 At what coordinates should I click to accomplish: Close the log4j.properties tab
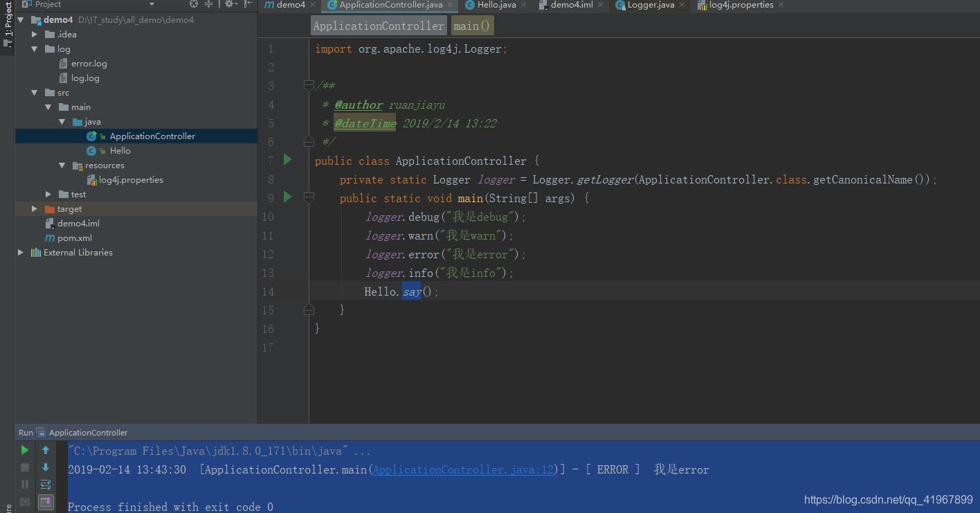pyautogui.click(x=781, y=5)
